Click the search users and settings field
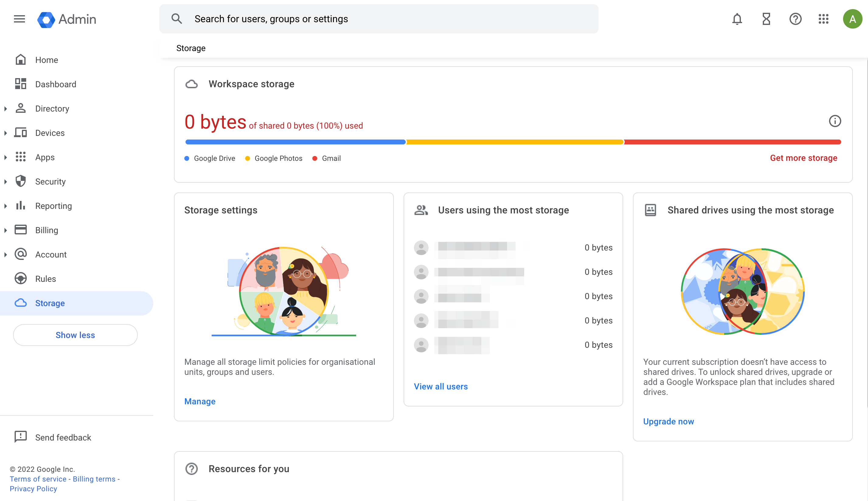The image size is (868, 501). (379, 19)
